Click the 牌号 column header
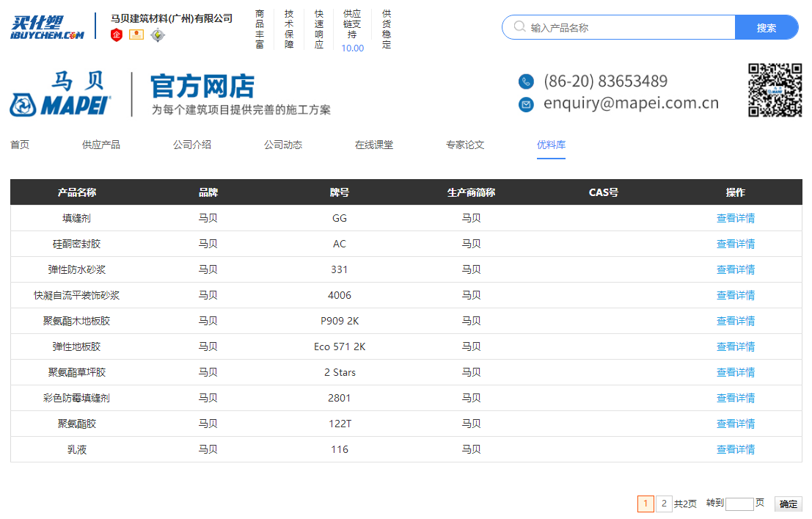The width and height of the screenshot is (812, 519). pos(340,192)
